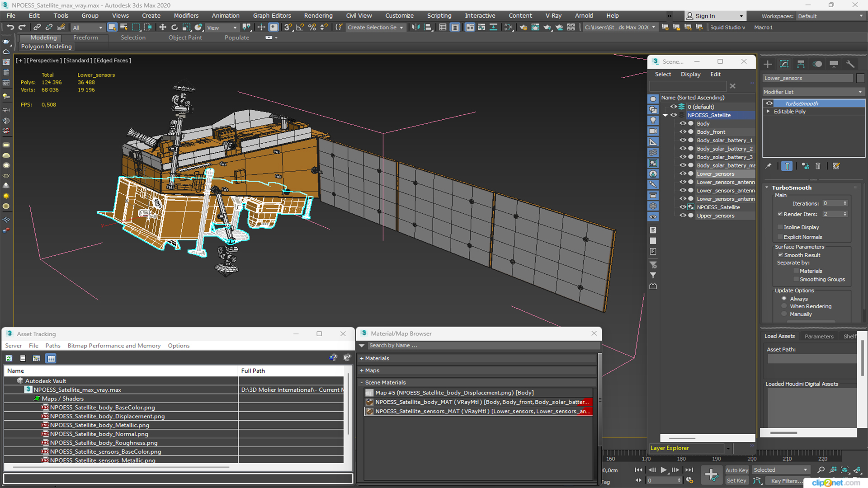Screen dimensions: 868x488
Task: Uncheck the Render Iters checkbox
Action: coord(780,214)
